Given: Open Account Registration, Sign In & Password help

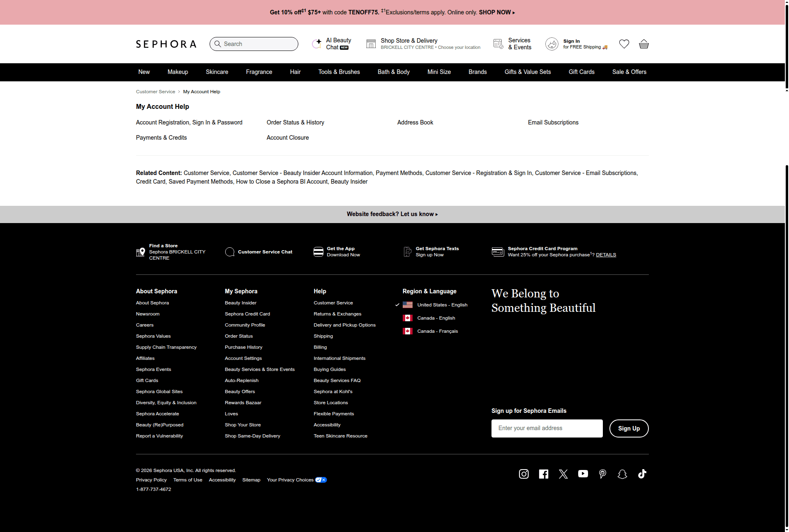Looking at the screenshot, I should pos(189,122).
